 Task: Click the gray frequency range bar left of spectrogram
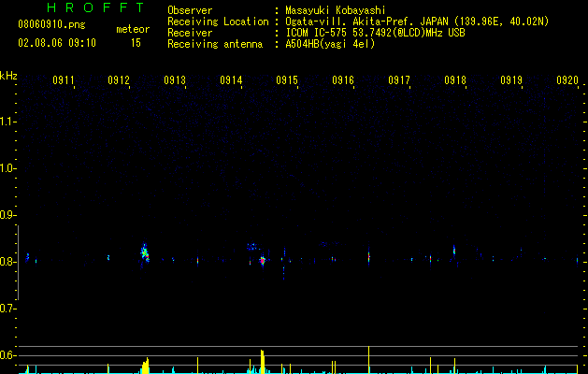tap(18, 263)
